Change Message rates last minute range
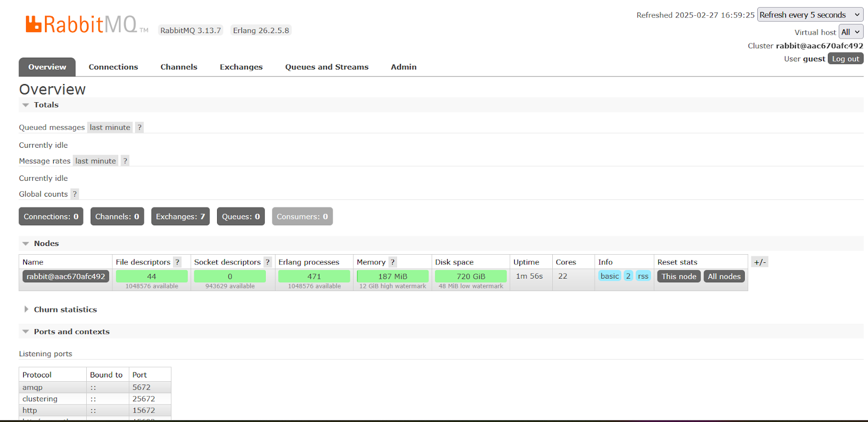The height and width of the screenshot is (422, 868). tap(95, 161)
